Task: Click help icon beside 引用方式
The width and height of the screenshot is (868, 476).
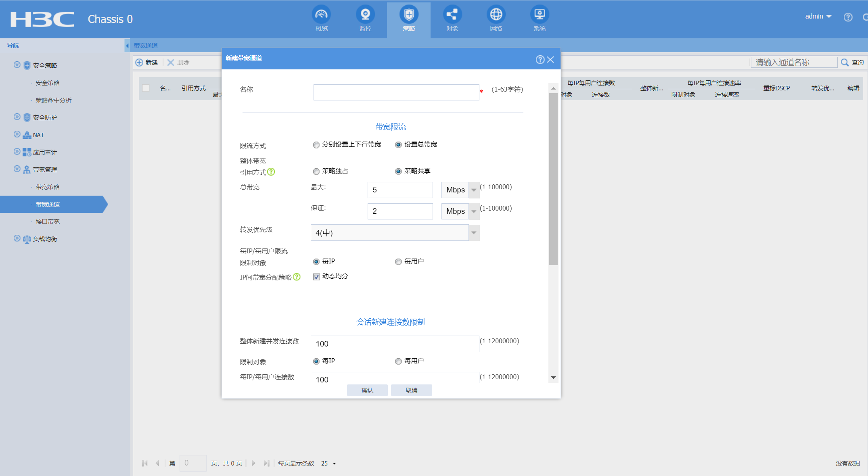Action: point(271,172)
